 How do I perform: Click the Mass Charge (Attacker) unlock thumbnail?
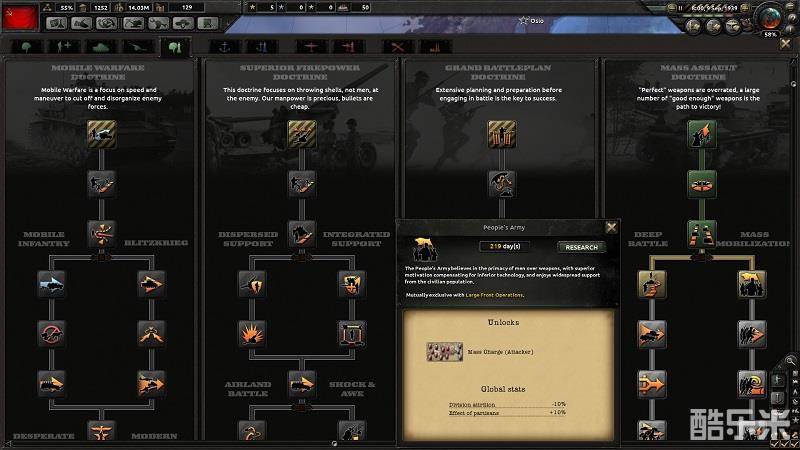(444, 352)
